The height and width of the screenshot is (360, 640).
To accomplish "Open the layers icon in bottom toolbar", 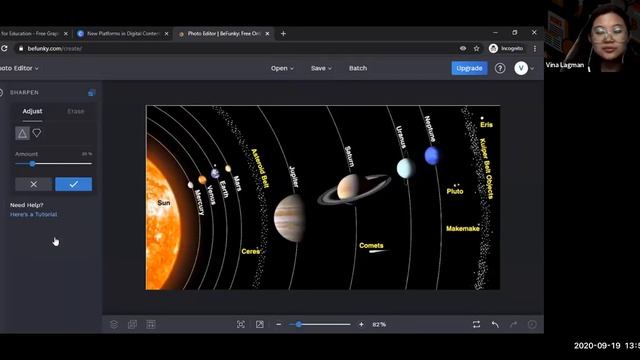I will coord(114,324).
